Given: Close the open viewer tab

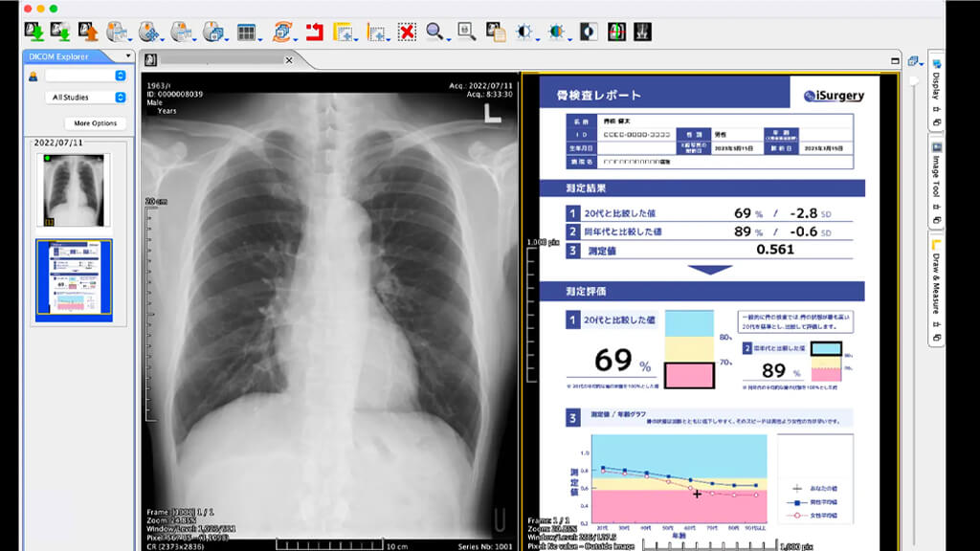Looking at the screenshot, I should [x=289, y=60].
